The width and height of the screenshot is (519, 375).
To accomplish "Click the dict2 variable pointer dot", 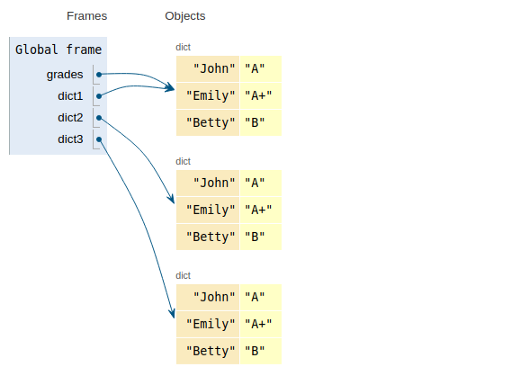I will pyautogui.click(x=99, y=118).
